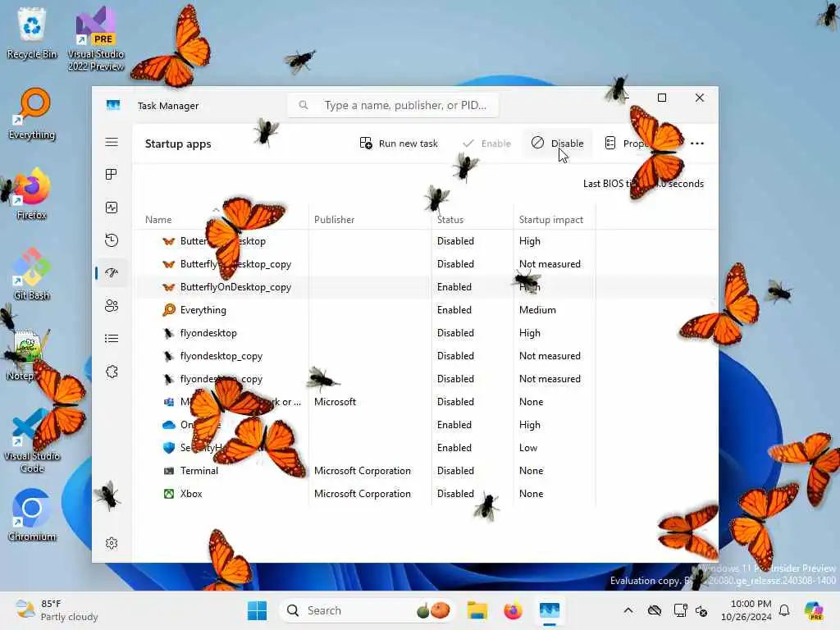The image size is (840, 630).
Task: Open Chromium desktop shortcut
Action: coord(32,515)
